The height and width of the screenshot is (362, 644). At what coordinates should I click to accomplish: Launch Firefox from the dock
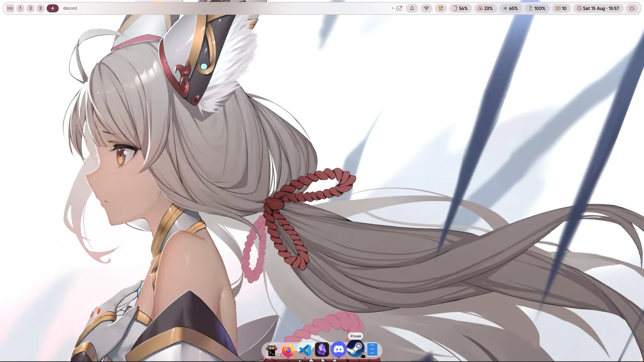(x=288, y=350)
